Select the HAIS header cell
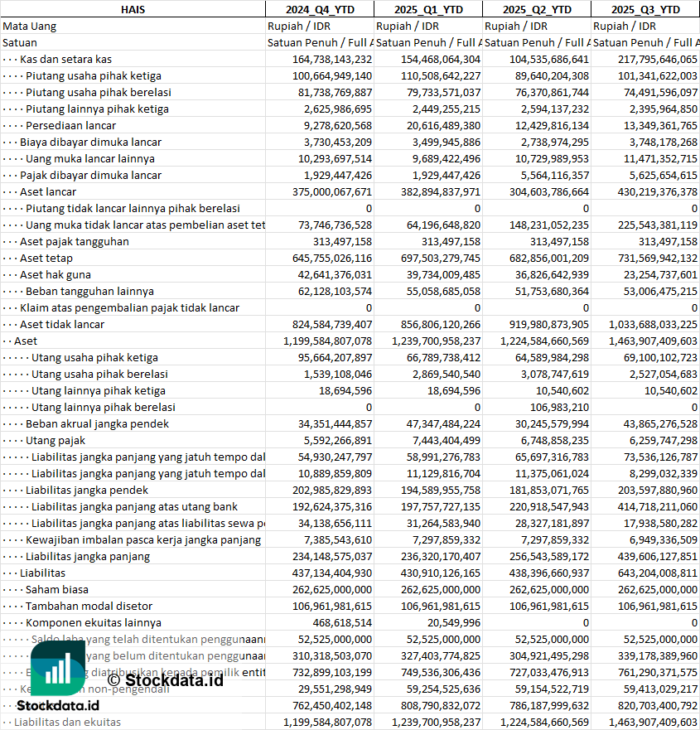Viewport: 700px width, 730px height. (x=133, y=9)
